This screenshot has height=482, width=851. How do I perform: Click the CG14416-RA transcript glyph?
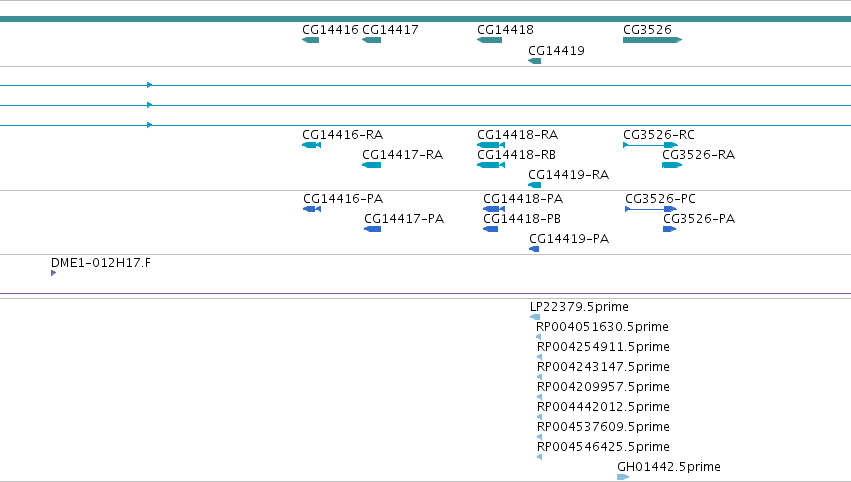(x=312, y=145)
